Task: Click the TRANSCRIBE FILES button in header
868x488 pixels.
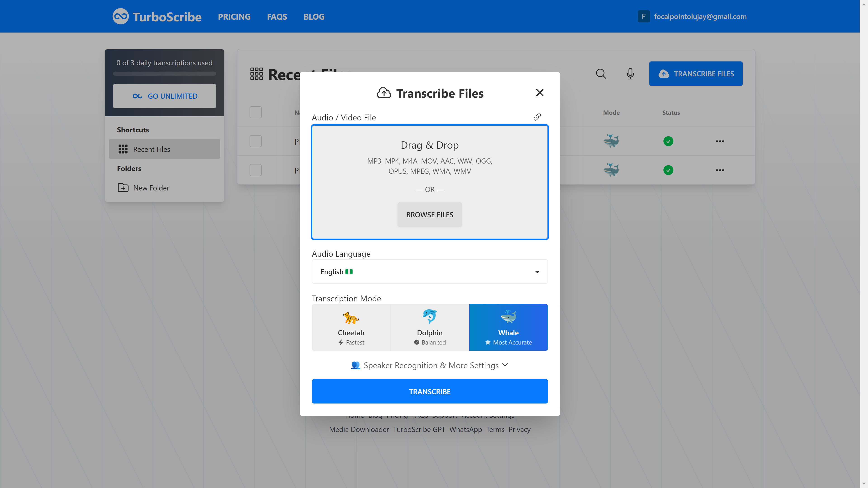Action: tap(696, 73)
